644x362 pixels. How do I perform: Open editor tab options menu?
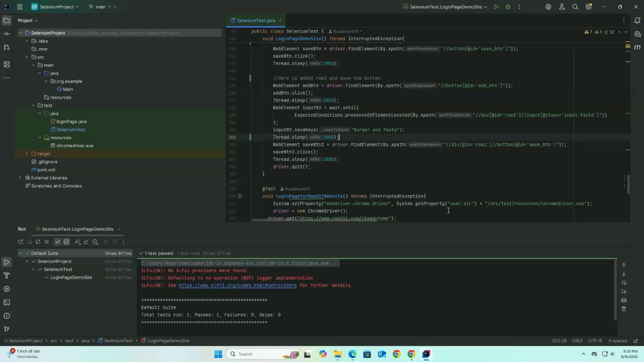(624, 21)
